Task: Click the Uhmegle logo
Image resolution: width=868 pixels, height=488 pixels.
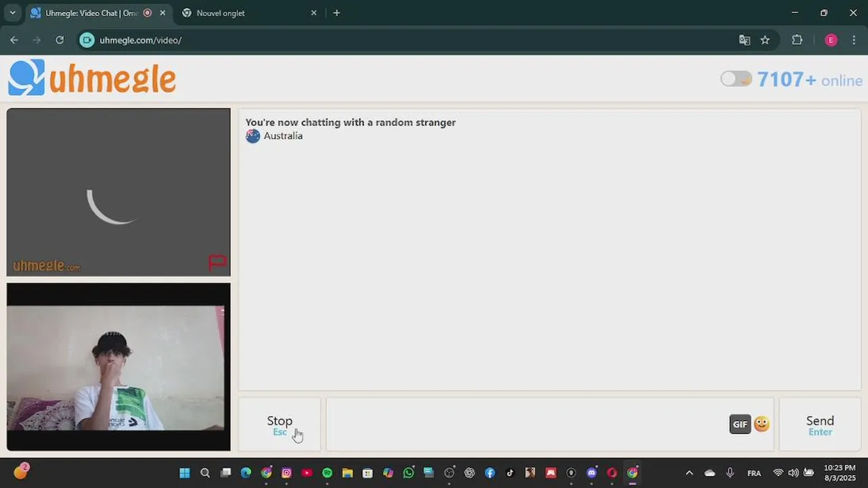Action: [x=92, y=78]
